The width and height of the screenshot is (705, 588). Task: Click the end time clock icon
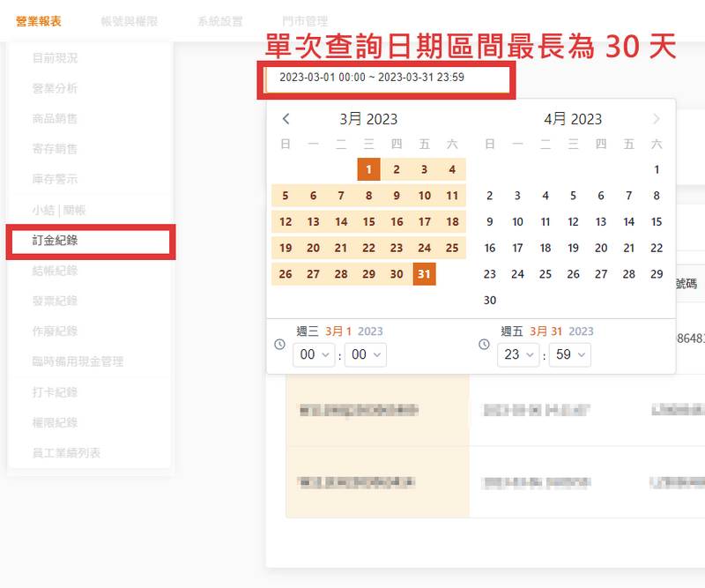[484, 344]
